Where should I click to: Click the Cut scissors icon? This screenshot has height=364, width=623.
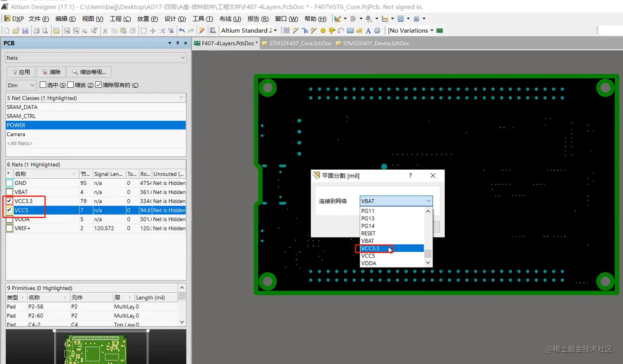pyautogui.click(x=105, y=31)
